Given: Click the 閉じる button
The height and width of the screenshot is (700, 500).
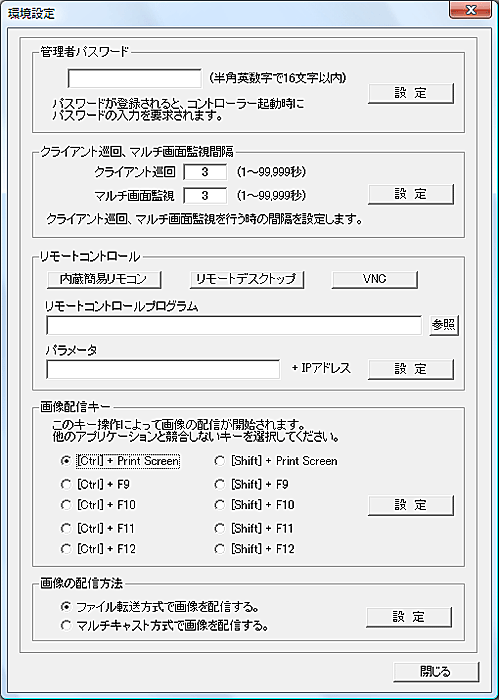Looking at the screenshot, I should 436,671.
